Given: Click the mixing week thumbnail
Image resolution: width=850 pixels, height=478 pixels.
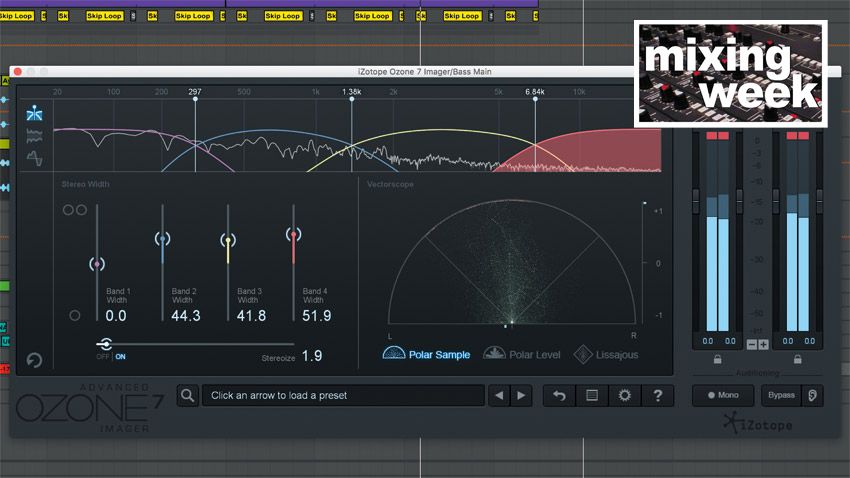Looking at the screenshot, I should click(x=731, y=74).
